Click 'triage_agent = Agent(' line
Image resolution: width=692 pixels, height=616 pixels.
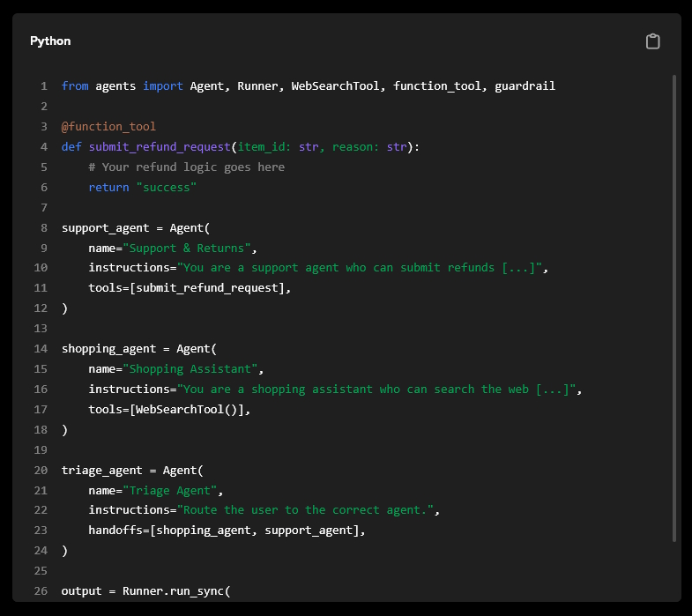[132, 471]
